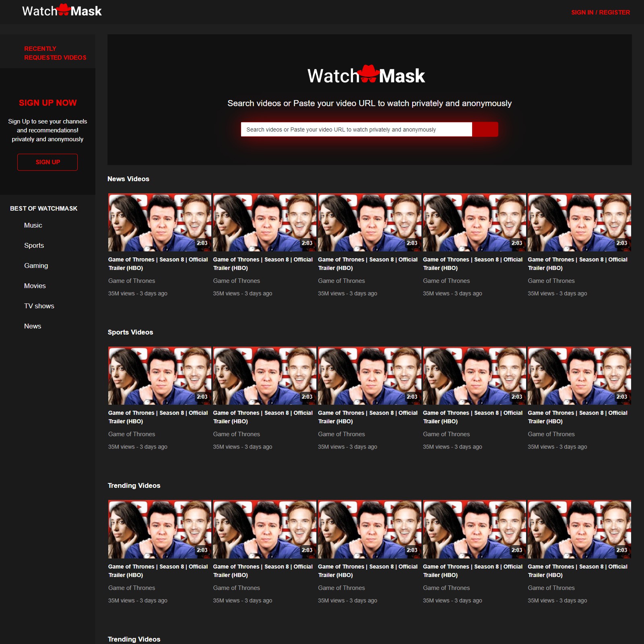Play the first thumbnail in the Trending Videos row
This screenshot has height=644, width=644.
tap(160, 529)
